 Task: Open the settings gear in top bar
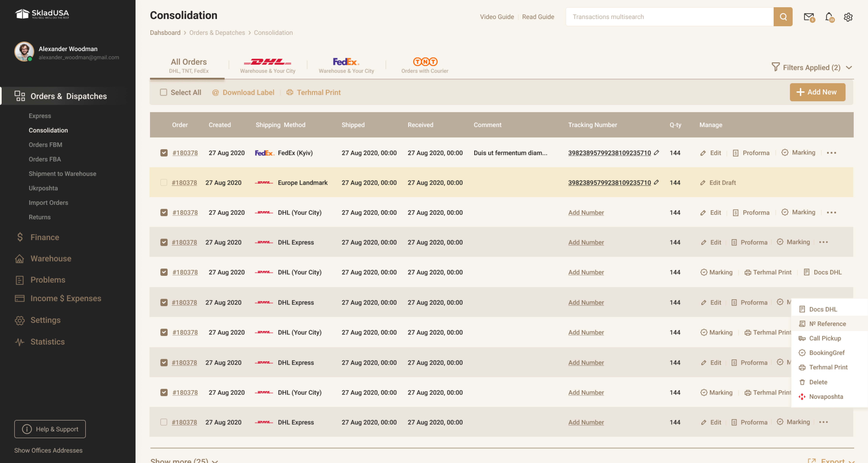[x=849, y=17]
